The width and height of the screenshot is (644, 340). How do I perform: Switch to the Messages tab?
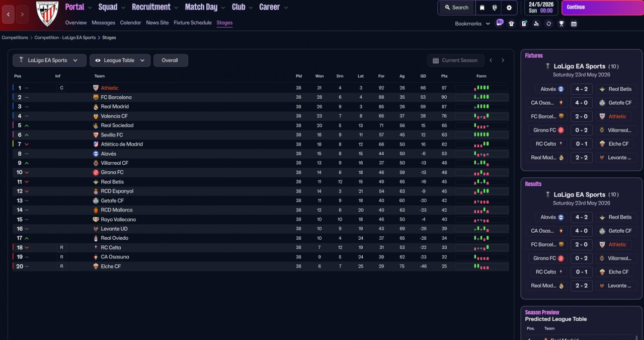point(103,23)
